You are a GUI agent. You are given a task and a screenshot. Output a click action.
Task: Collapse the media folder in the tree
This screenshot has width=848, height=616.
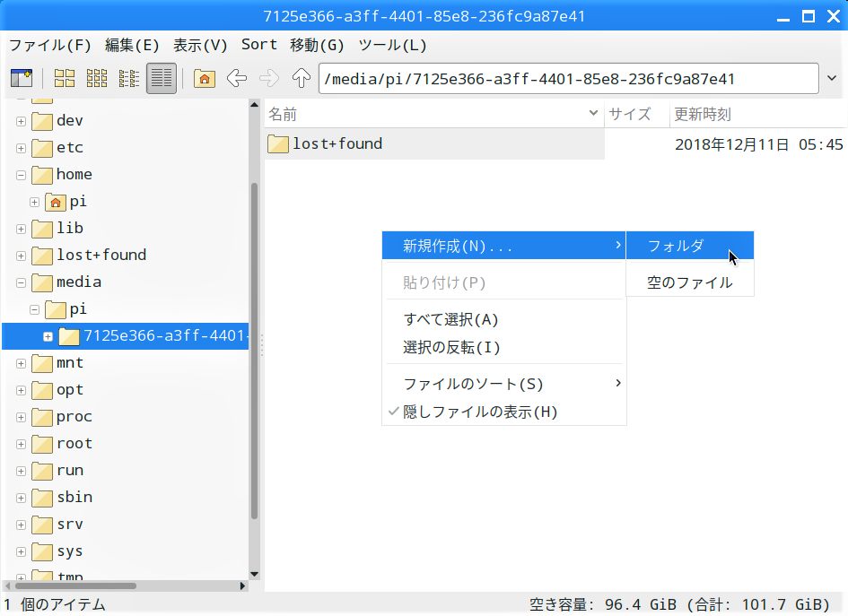[21, 282]
